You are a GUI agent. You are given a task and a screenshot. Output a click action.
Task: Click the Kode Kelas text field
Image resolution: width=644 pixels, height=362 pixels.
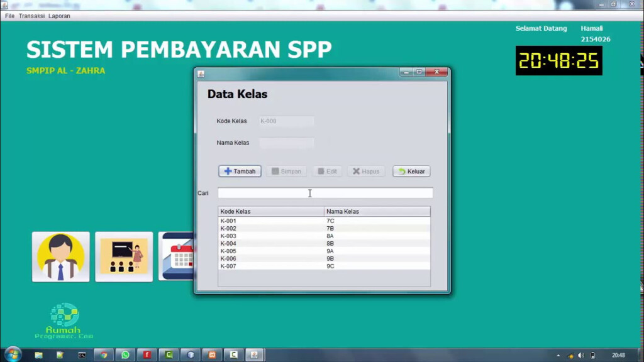coord(286,121)
